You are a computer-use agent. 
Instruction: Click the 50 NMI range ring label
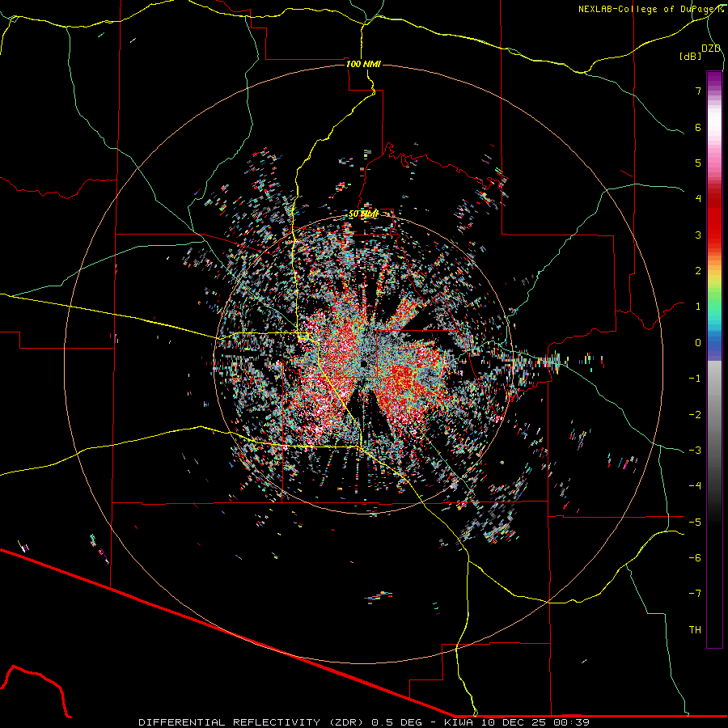(363, 214)
